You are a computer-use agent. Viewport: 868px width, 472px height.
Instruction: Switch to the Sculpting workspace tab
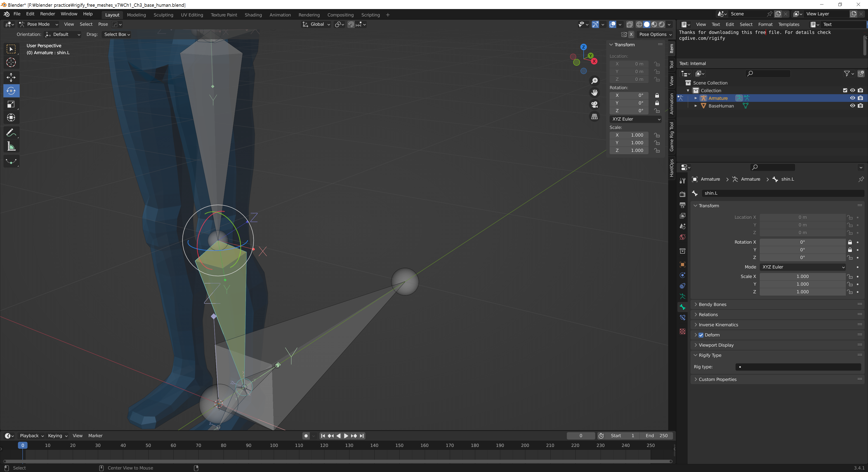click(x=163, y=15)
